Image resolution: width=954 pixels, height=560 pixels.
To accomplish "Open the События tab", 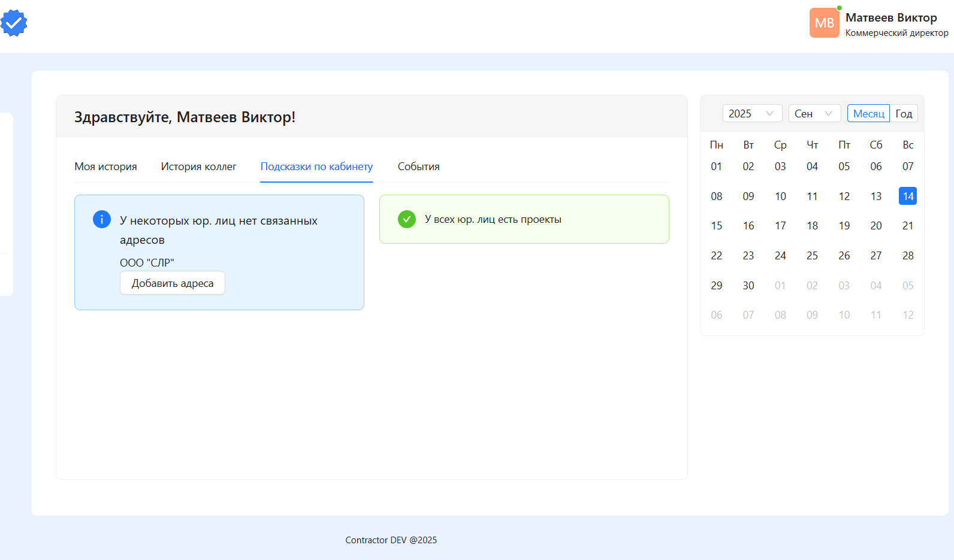I will click(x=418, y=167).
